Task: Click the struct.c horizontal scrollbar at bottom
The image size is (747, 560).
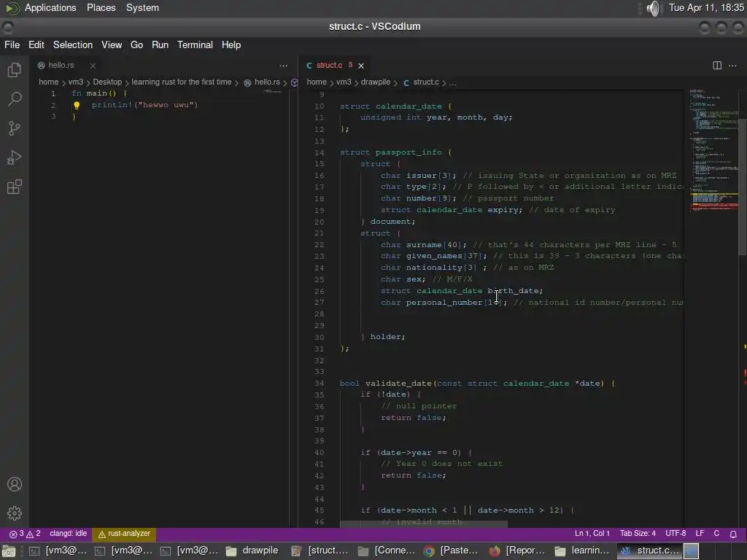Action: point(424,524)
